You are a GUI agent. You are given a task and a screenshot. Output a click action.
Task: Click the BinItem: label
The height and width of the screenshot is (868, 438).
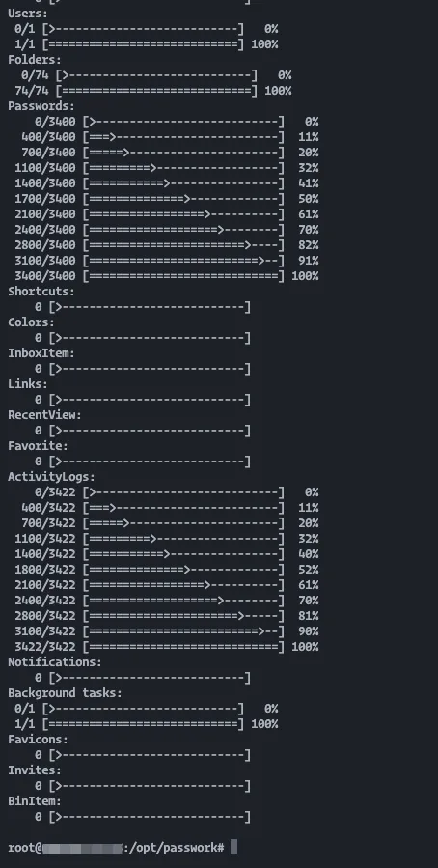(35, 801)
